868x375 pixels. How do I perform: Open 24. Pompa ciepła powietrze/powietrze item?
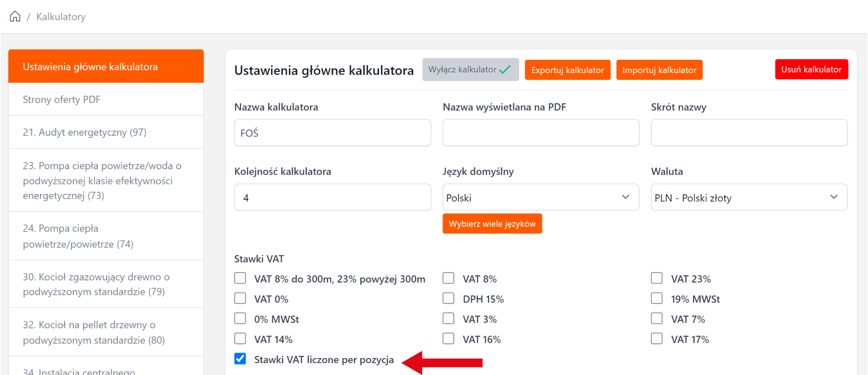[x=78, y=236]
